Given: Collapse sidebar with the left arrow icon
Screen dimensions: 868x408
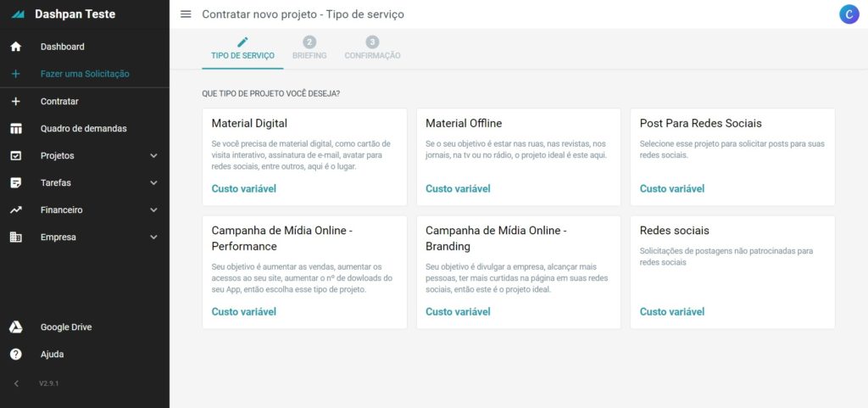Looking at the screenshot, I should (x=16, y=383).
